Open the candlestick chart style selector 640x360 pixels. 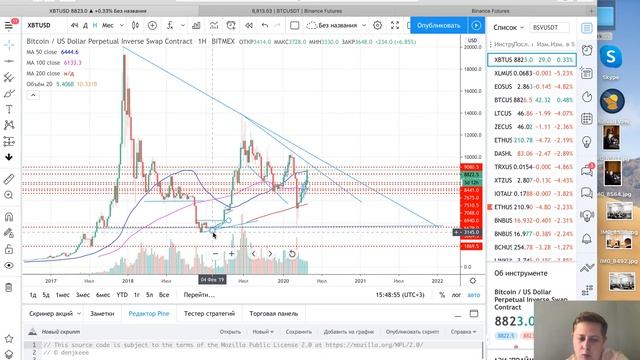point(135,26)
